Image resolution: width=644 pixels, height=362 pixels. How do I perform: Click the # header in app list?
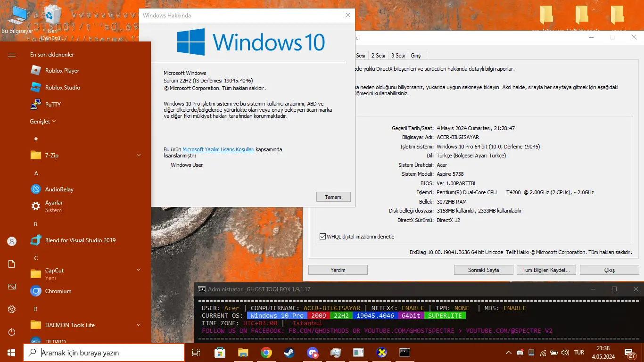[x=36, y=140]
